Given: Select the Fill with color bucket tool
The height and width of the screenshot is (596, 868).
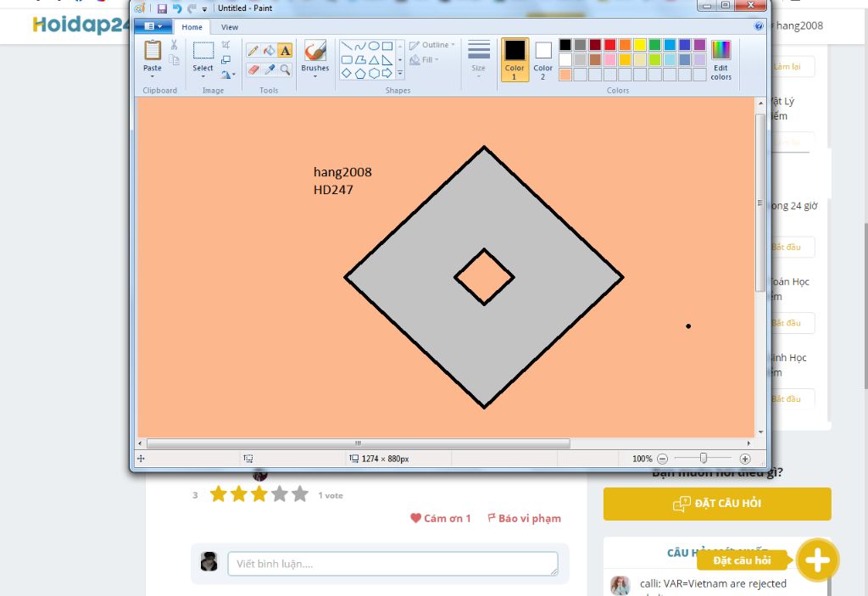Looking at the screenshot, I should pyautogui.click(x=269, y=50).
